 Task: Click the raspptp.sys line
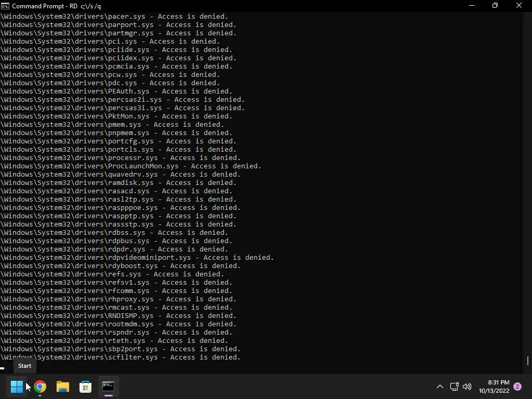coord(118,216)
